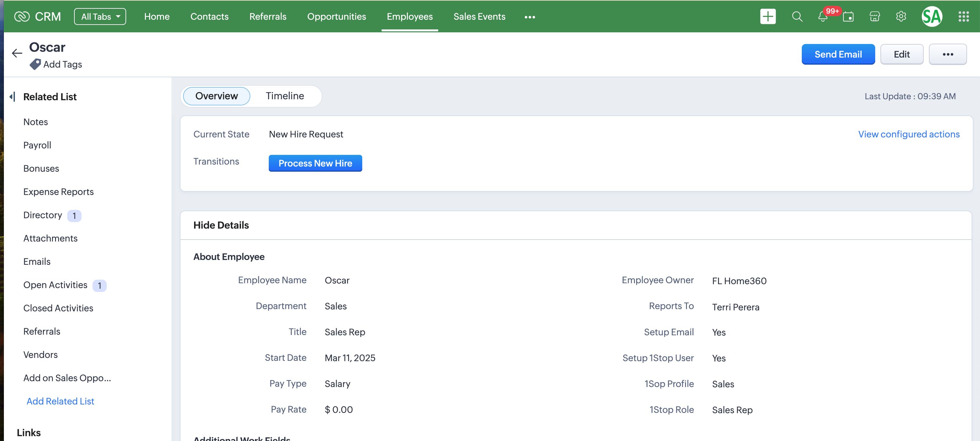Open the calendar icon in header

point(848,17)
